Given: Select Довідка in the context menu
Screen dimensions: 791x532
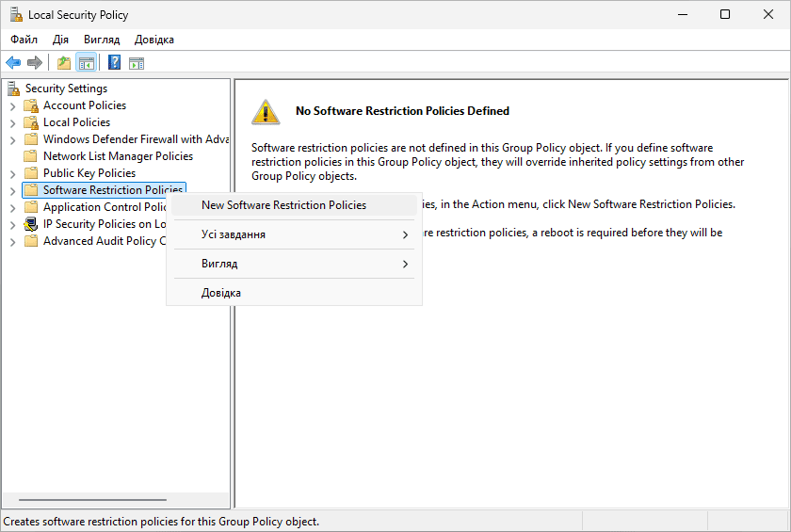Looking at the screenshot, I should tap(221, 293).
